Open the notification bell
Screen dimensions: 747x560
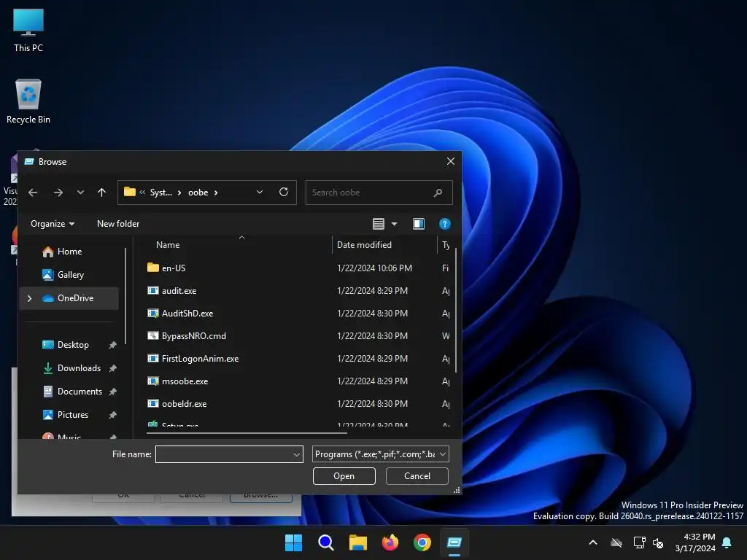point(727,542)
